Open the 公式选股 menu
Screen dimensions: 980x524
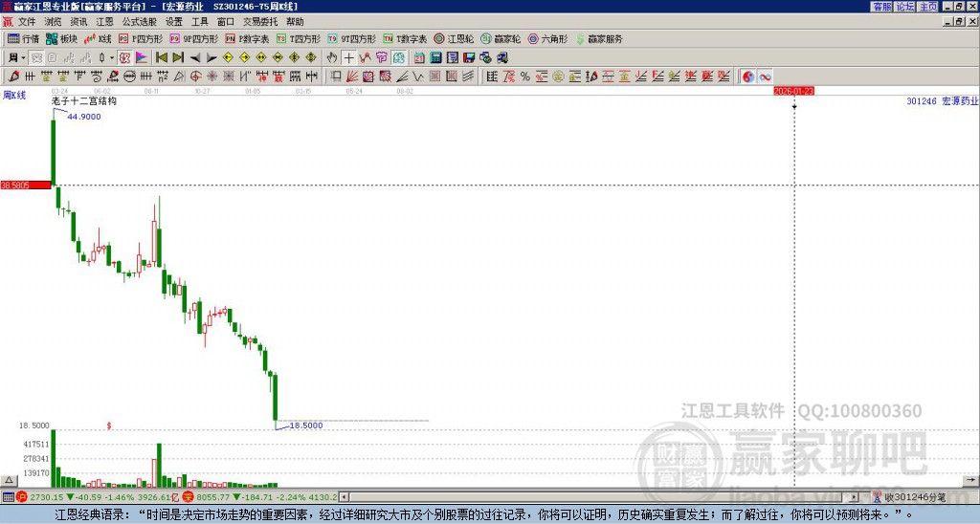140,22
